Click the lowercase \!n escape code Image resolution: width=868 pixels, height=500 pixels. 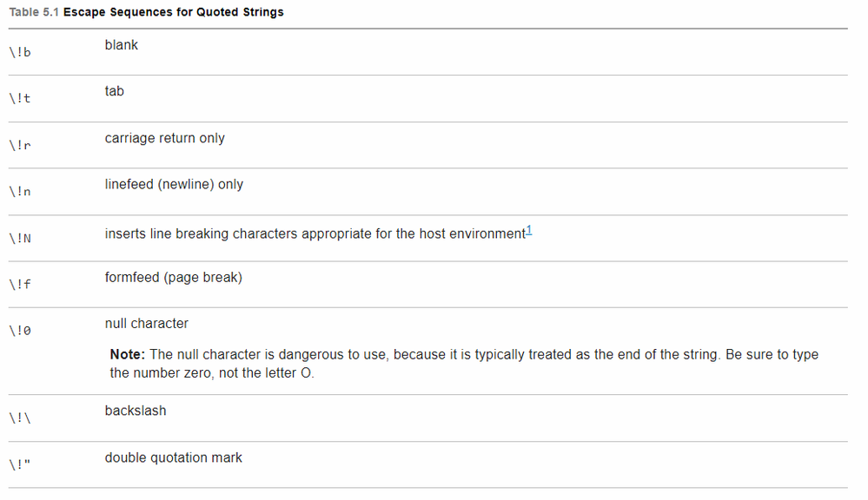click(21, 192)
